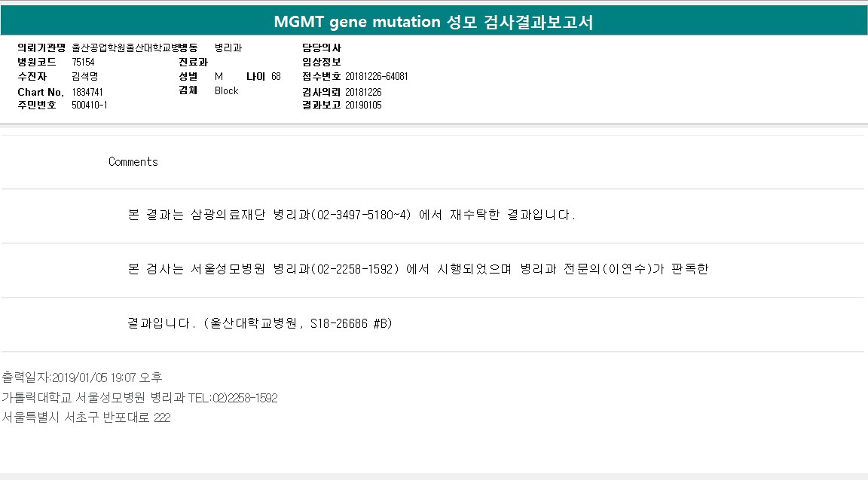Viewport: 868px width, 480px height.
Task: Click the 병동 value 병리과
Action: click(x=228, y=47)
